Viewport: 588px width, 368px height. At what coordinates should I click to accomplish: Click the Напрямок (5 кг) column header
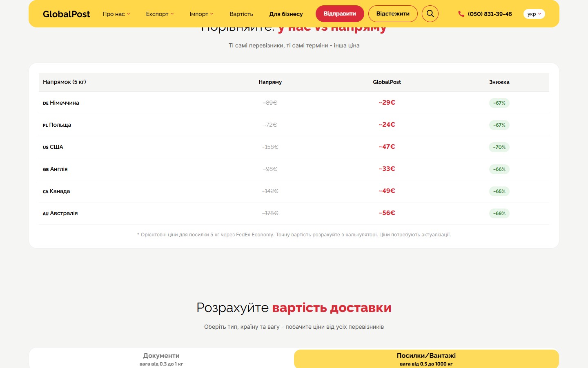point(65,82)
